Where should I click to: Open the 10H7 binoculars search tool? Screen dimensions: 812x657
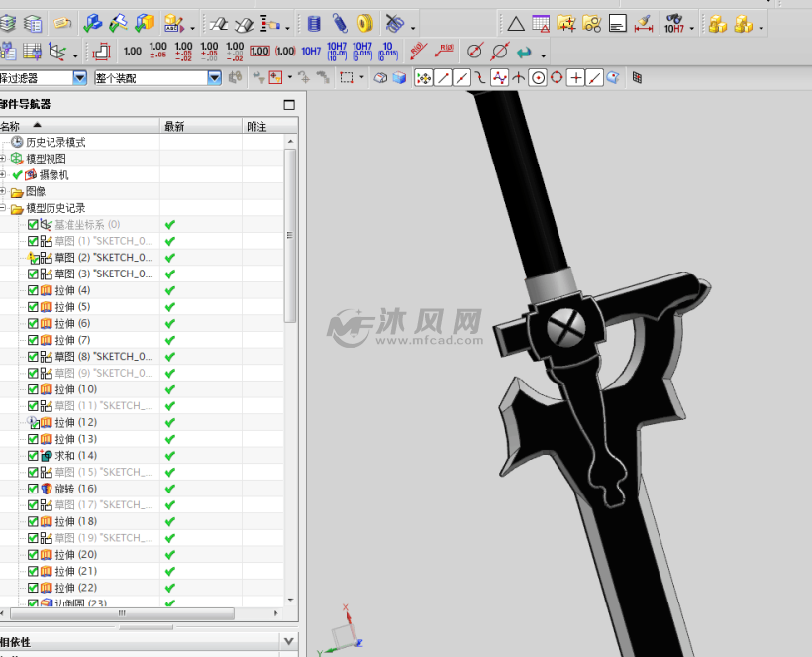[674, 24]
